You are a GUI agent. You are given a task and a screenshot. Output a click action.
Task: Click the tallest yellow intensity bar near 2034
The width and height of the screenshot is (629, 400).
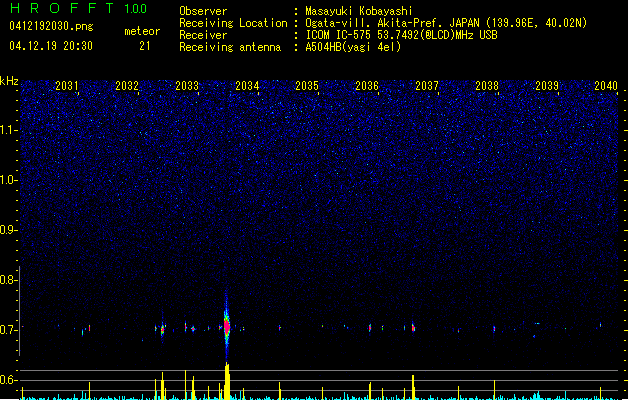(x=227, y=381)
